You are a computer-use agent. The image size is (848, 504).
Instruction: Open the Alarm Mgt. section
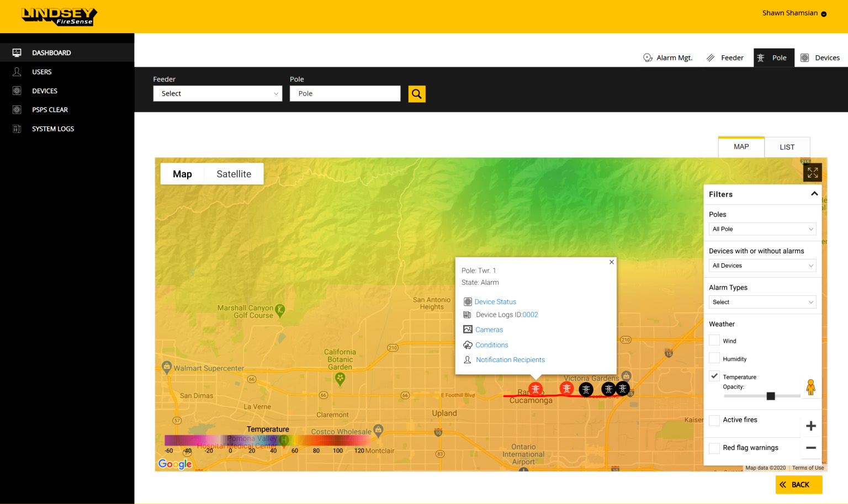tap(668, 58)
